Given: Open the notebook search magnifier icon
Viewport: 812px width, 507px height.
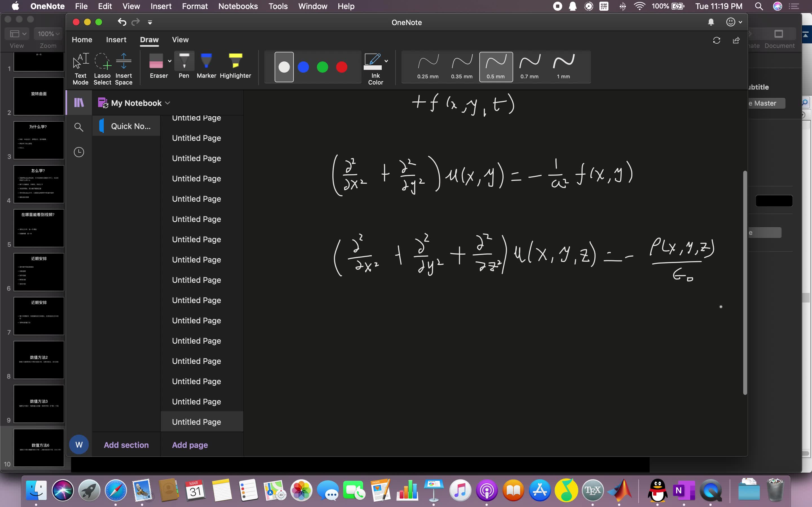Looking at the screenshot, I should [78, 127].
